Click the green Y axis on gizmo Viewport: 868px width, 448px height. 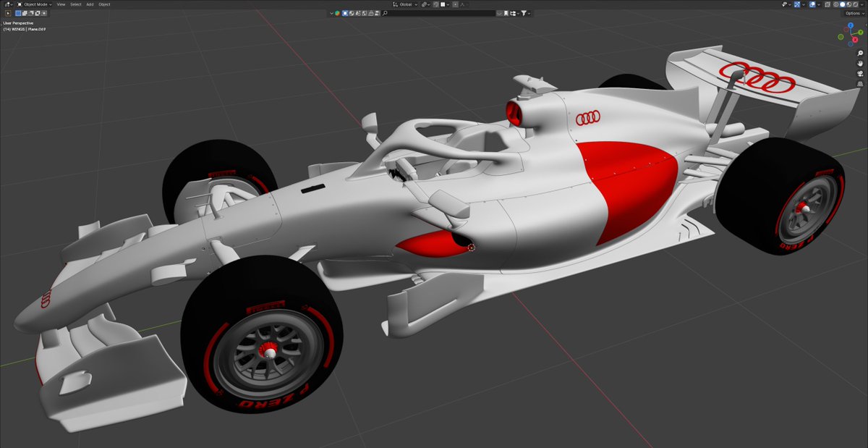[x=861, y=32]
